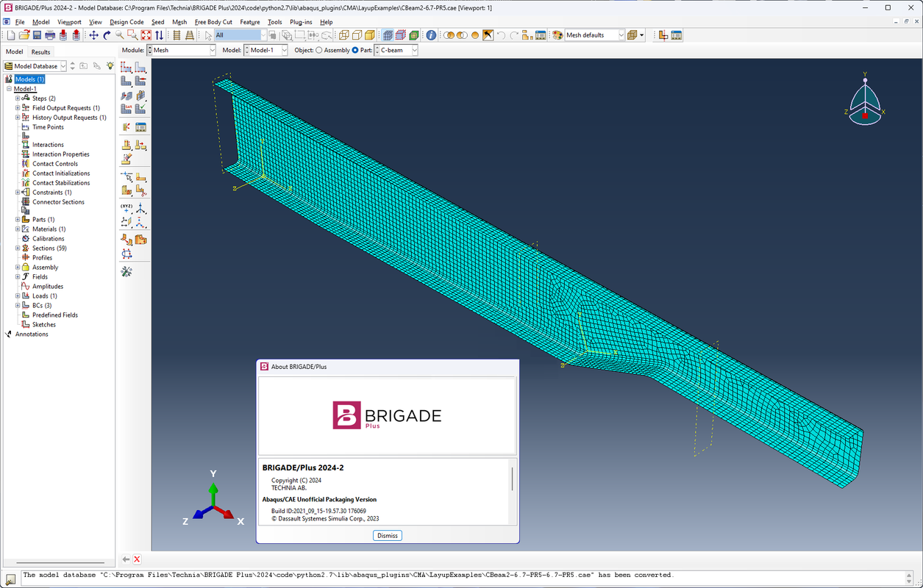Select the Rotate View tool
This screenshot has width=923, height=588.
click(x=107, y=35)
